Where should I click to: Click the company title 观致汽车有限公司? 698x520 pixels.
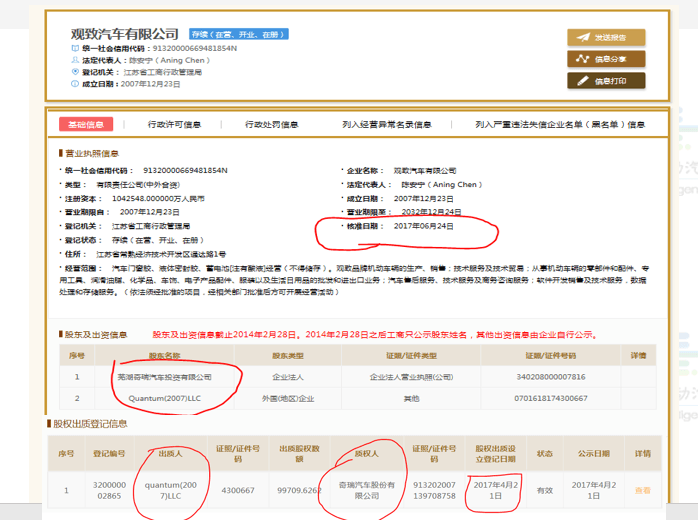point(125,34)
